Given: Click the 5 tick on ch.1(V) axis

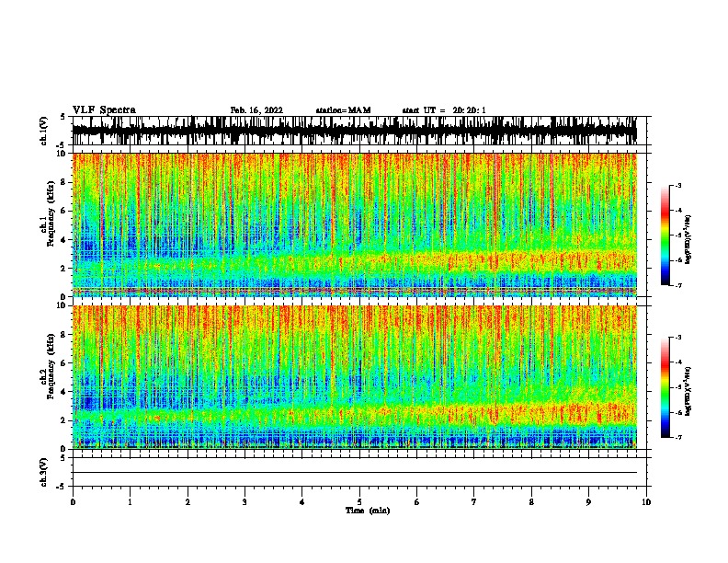Looking at the screenshot, I should pos(63,117).
